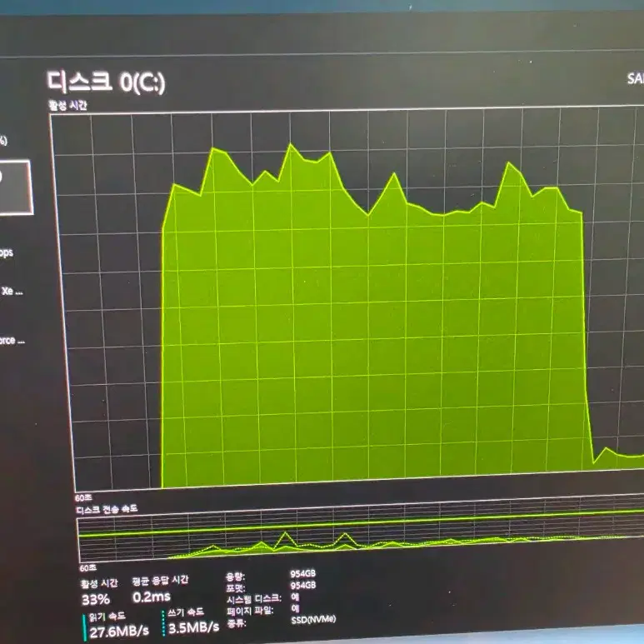Click the 쓰기 속도 dotted line indicator
This screenshot has height=644, width=644.
[x=163, y=623]
